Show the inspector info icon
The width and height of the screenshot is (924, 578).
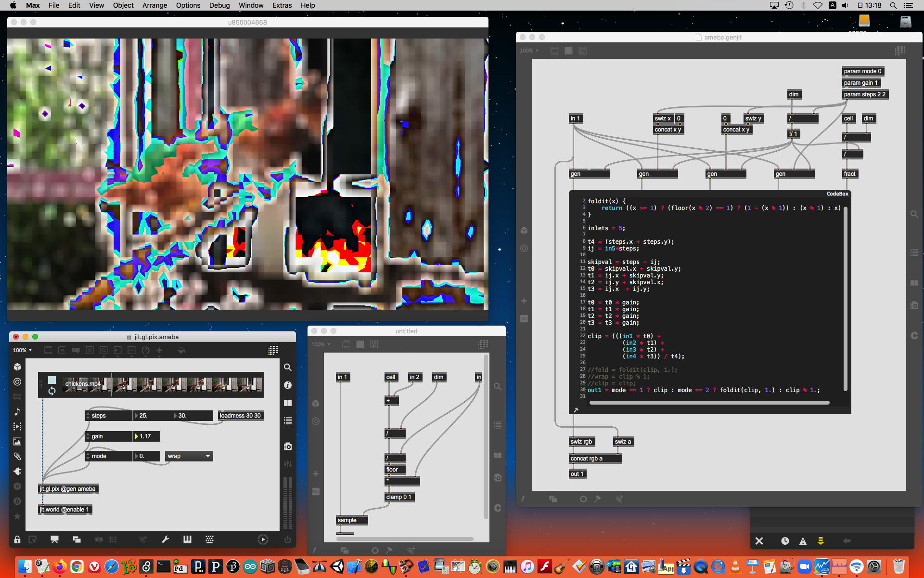pos(288,385)
